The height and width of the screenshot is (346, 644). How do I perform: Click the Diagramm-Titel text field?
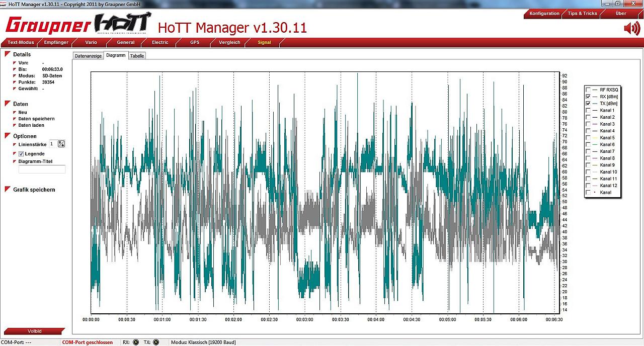(x=42, y=169)
